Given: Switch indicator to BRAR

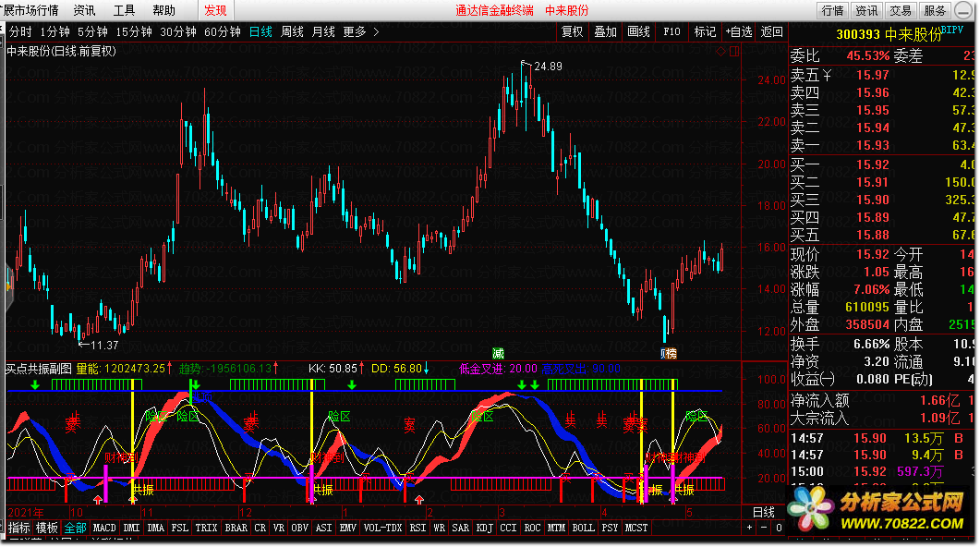Looking at the screenshot, I should click(236, 529).
